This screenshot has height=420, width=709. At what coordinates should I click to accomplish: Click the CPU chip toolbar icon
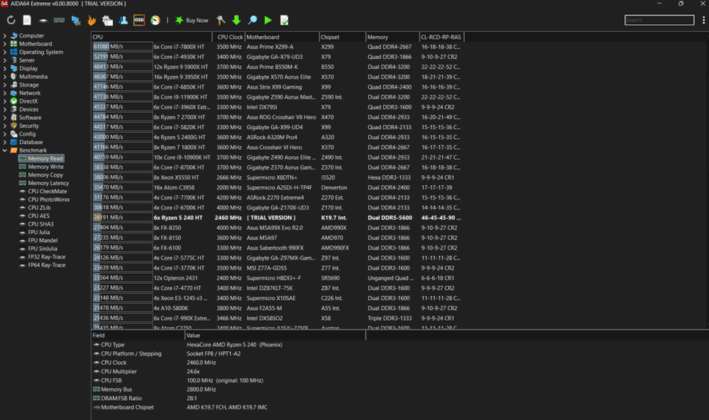click(43, 20)
